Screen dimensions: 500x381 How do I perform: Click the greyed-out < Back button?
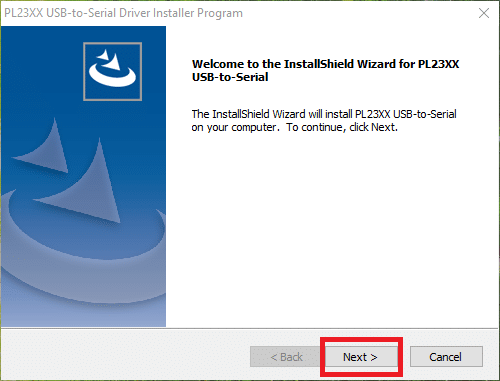pos(286,357)
